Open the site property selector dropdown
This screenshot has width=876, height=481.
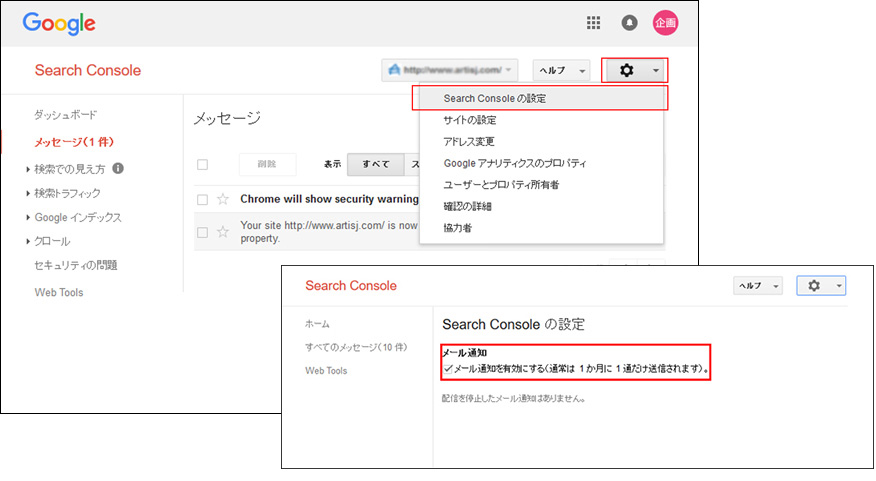(x=450, y=70)
